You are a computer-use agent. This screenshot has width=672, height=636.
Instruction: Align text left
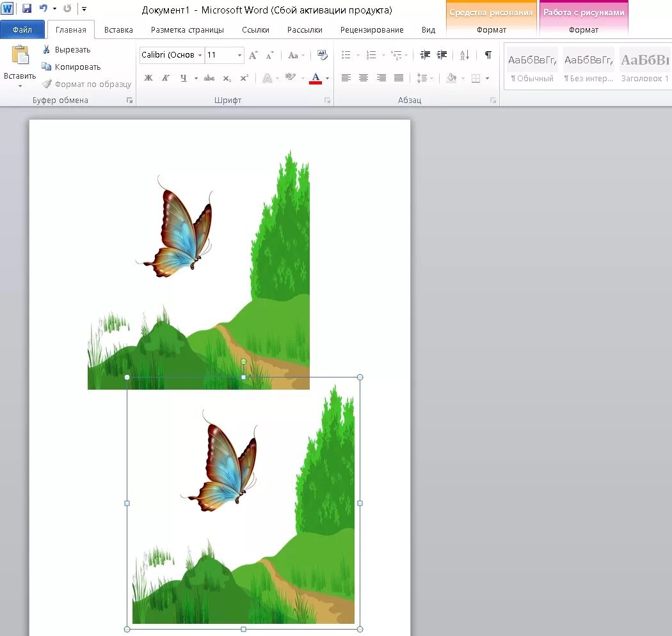[x=346, y=78]
